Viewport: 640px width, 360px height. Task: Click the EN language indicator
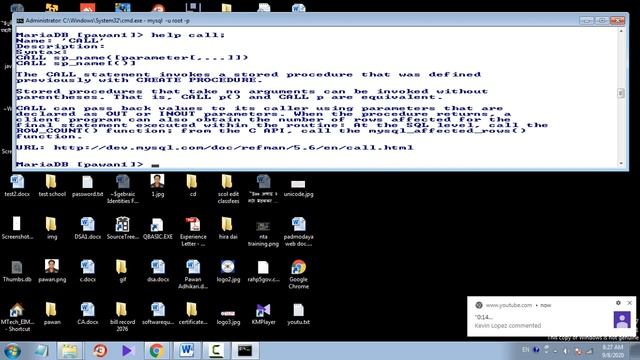[526, 350]
